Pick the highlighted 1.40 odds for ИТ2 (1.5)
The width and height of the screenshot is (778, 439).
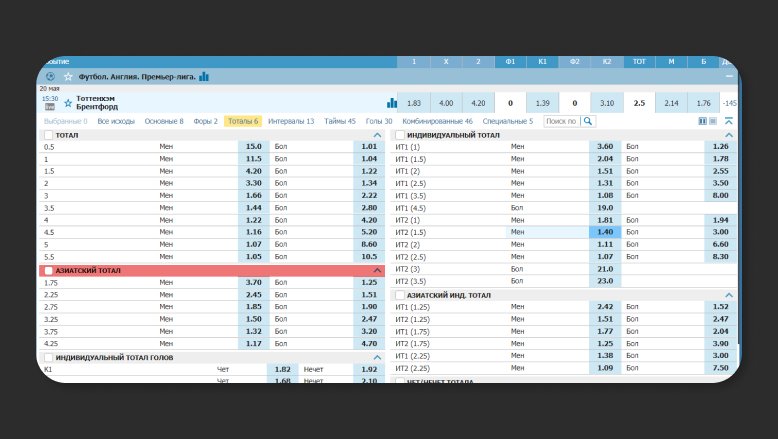point(604,232)
